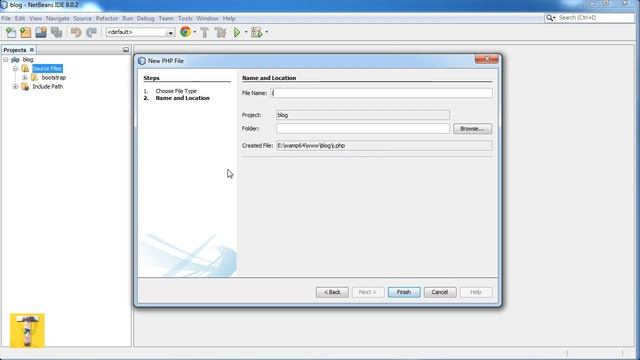Open the File menu

click(6, 18)
